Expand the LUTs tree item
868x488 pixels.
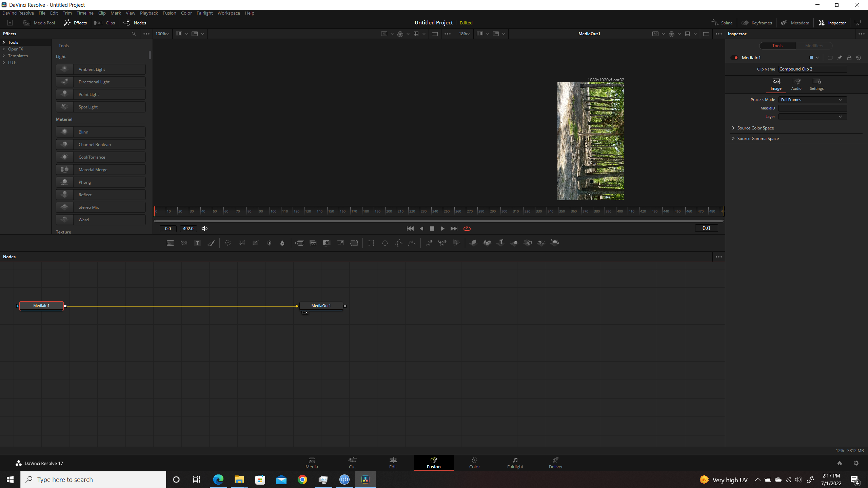(4, 63)
